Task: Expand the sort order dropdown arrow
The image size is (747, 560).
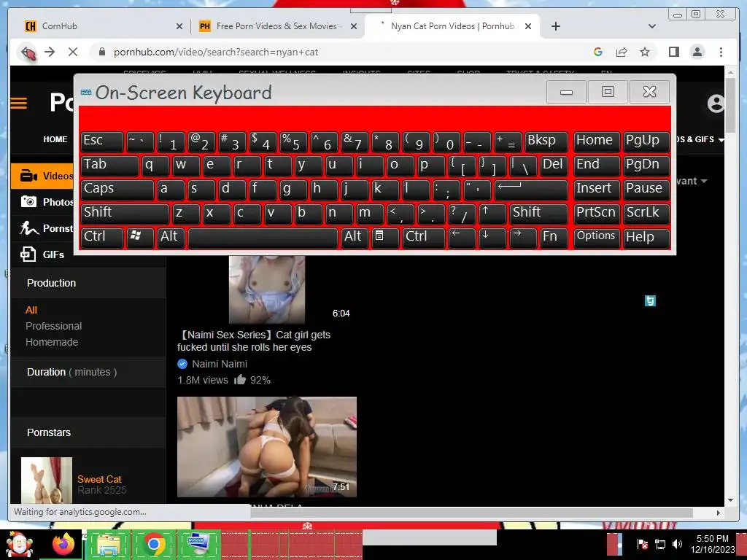Action: (704, 182)
